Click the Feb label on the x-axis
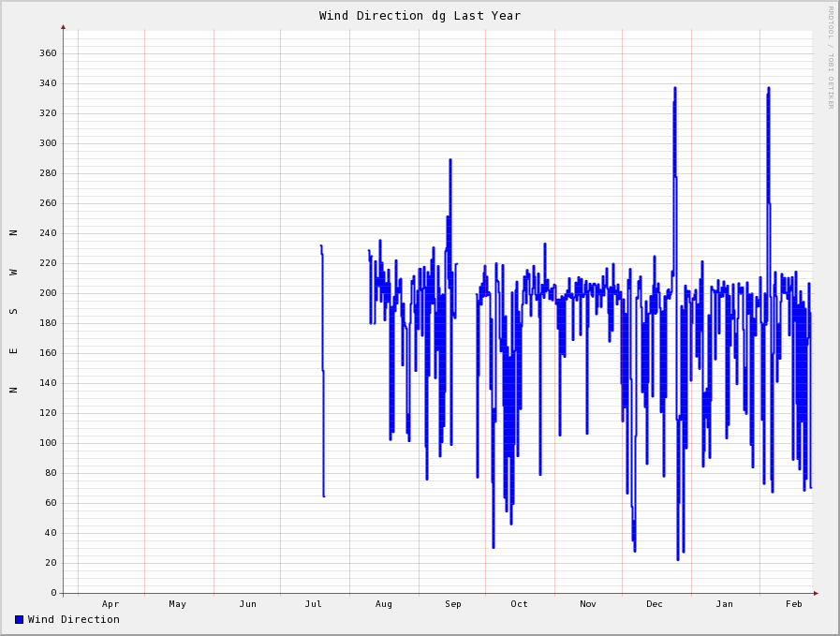The height and width of the screenshot is (636, 840). 794,604
